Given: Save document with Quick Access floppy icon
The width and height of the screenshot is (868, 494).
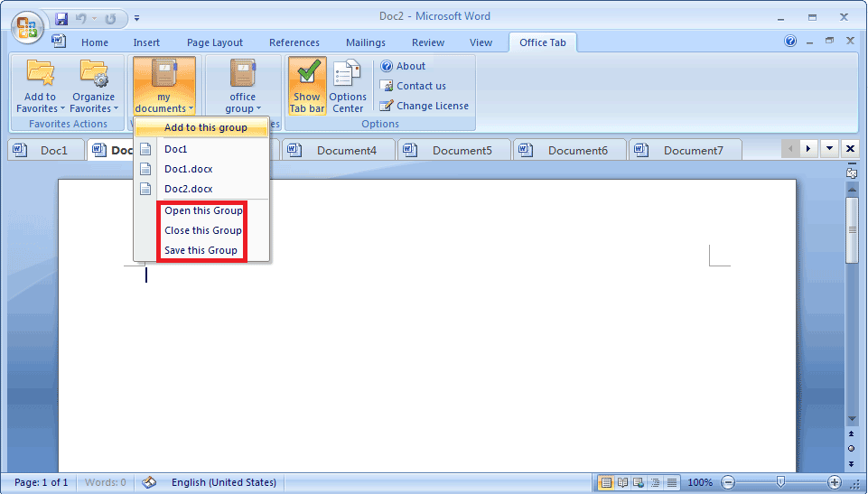Looking at the screenshot, I should click(x=61, y=19).
